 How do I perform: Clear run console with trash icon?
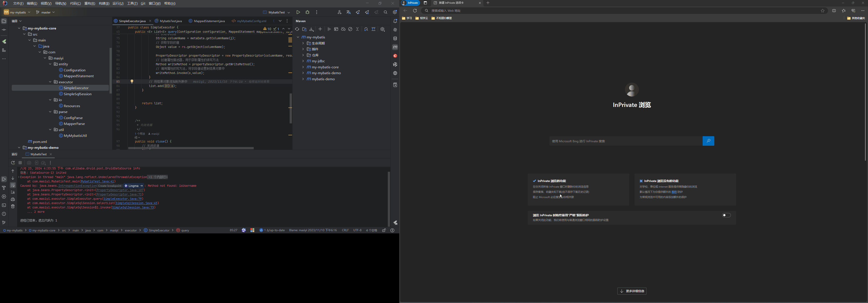point(13,206)
